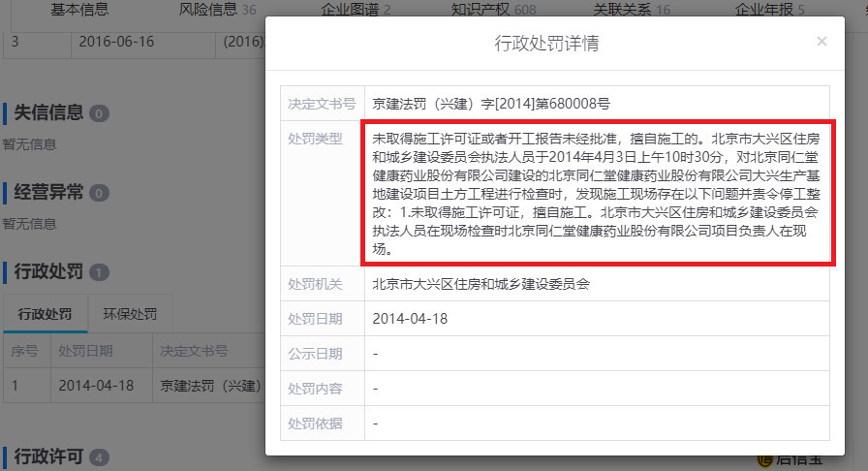Click dialog date value 2014-04-18
This screenshot has width=868, height=471.
[410, 319]
